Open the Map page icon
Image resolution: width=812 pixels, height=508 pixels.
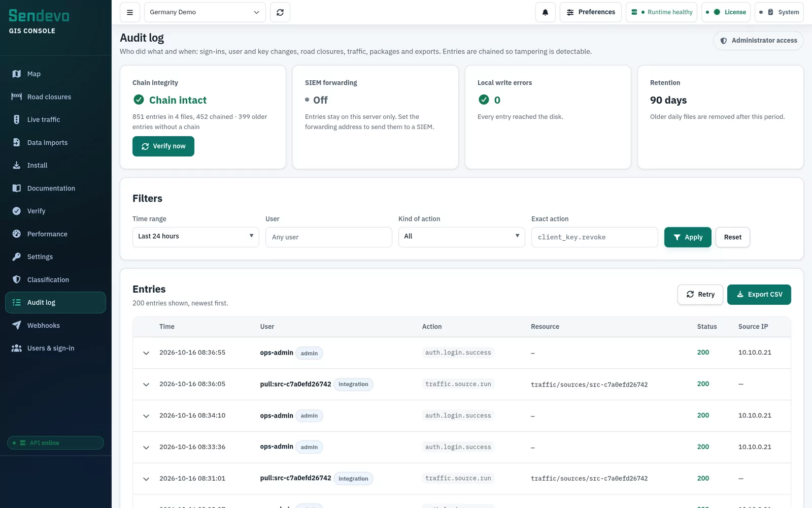pyautogui.click(x=17, y=74)
